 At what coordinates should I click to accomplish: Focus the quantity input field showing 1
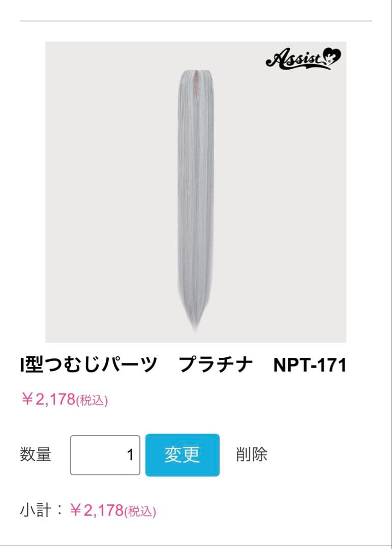105,455
